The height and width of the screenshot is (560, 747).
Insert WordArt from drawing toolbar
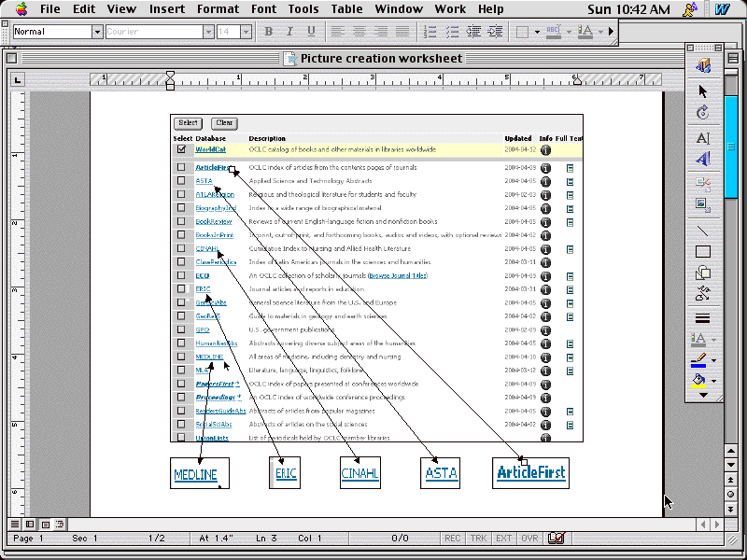click(703, 159)
